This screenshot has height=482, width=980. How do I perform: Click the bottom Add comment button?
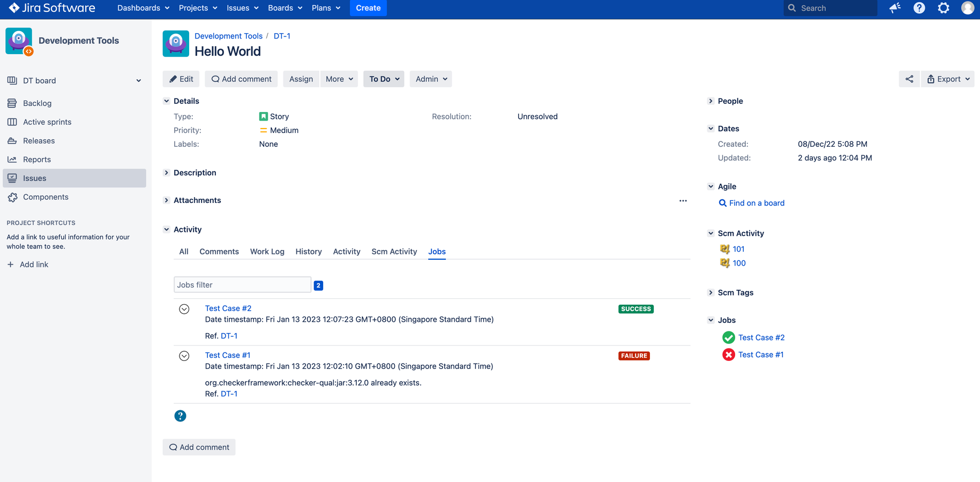(199, 447)
